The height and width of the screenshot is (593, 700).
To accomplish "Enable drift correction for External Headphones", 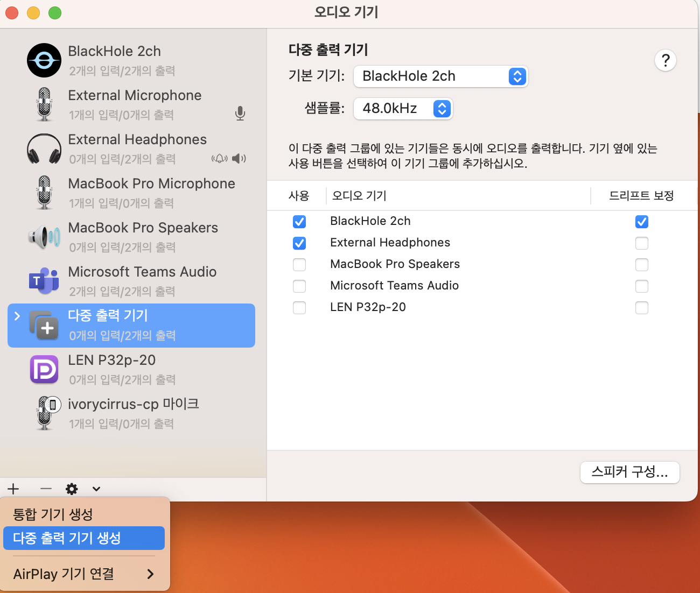I will (642, 243).
